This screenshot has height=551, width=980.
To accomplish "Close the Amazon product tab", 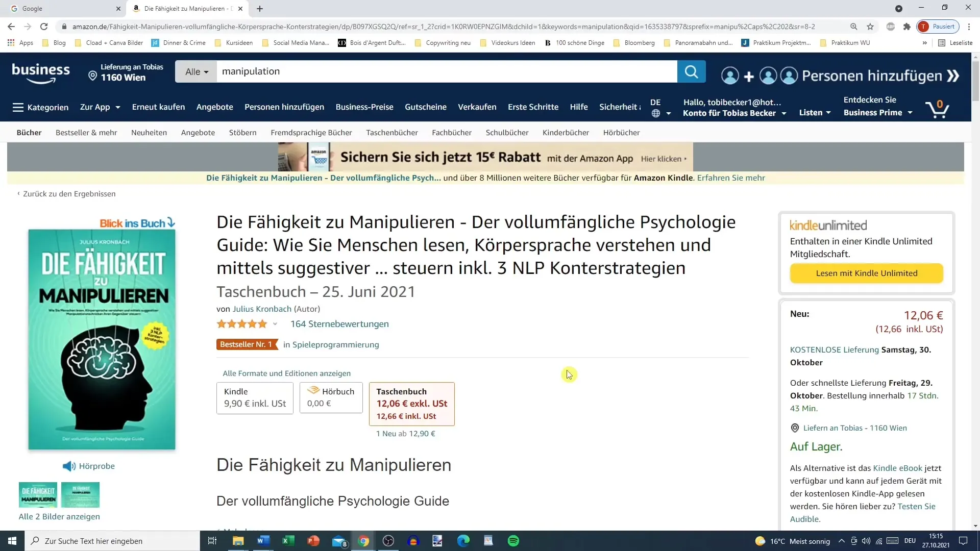I will [240, 9].
